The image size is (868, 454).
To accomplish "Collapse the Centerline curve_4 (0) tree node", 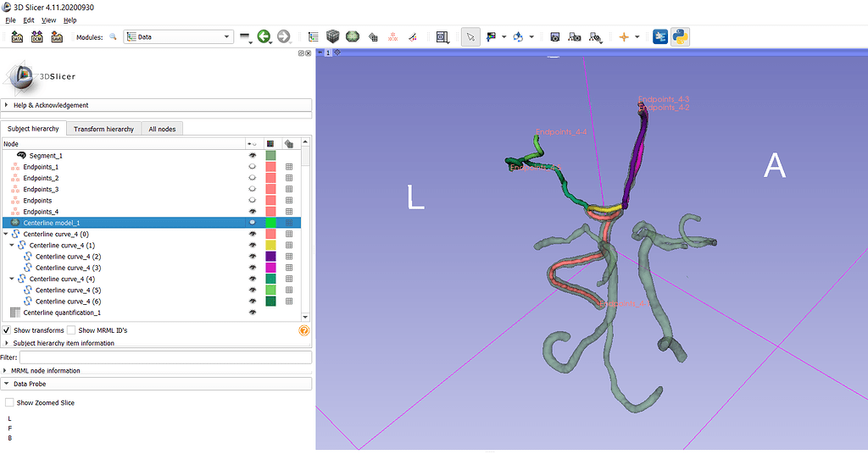I will 6,234.
